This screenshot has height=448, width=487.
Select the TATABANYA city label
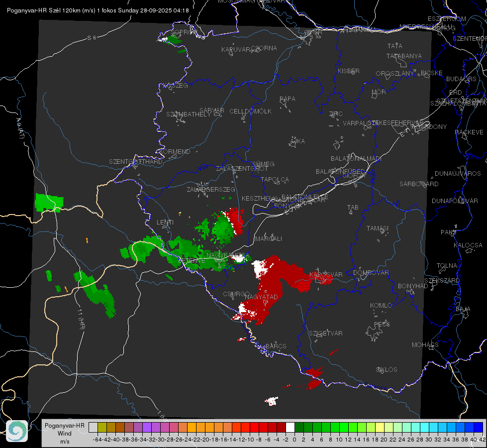click(404, 56)
